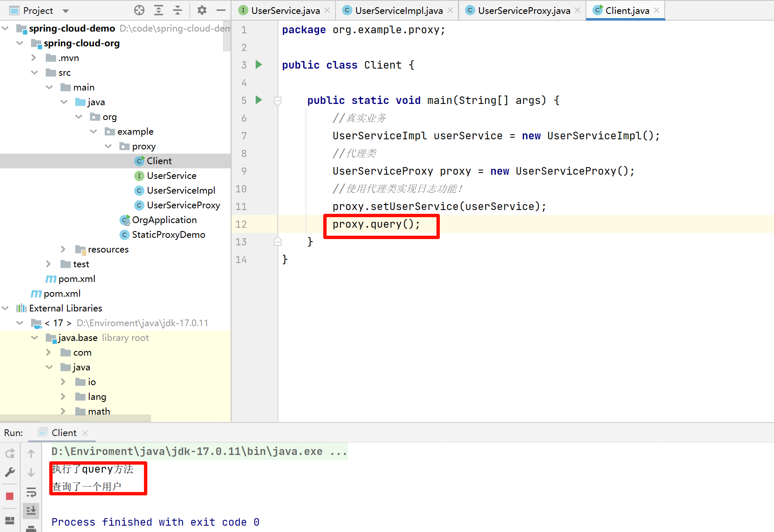This screenshot has width=774, height=532.
Task: Collapse the spring-cloud-demo root node
Action: [5, 28]
